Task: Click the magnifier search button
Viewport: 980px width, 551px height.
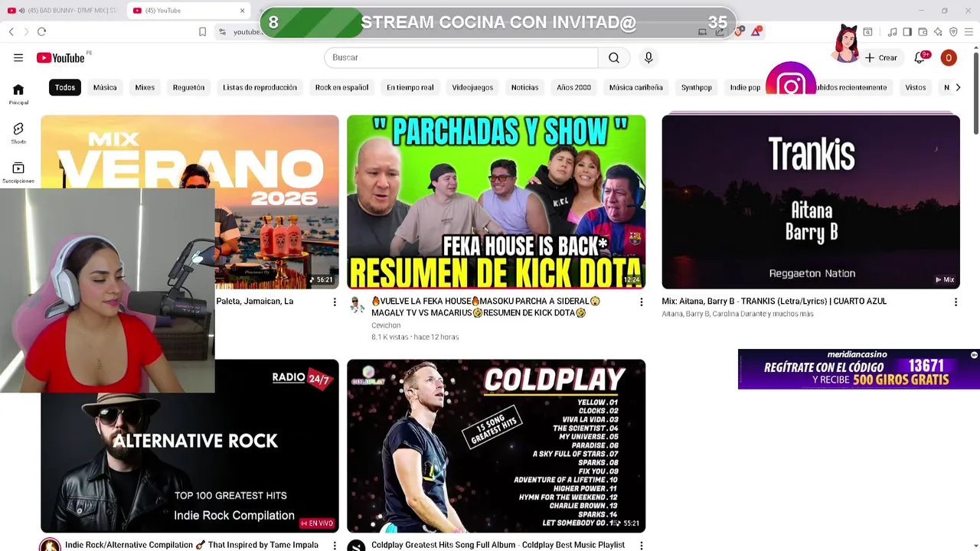Action: point(614,57)
